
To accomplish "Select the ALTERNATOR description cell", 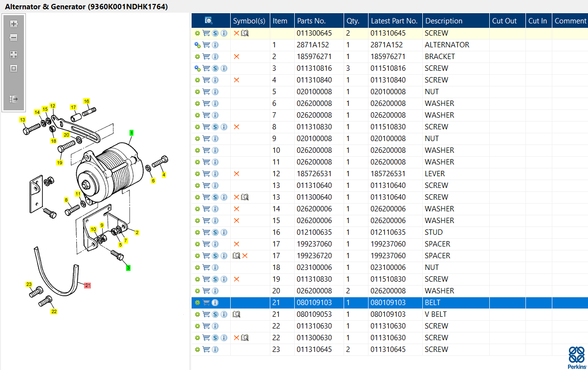I will click(x=456, y=45).
